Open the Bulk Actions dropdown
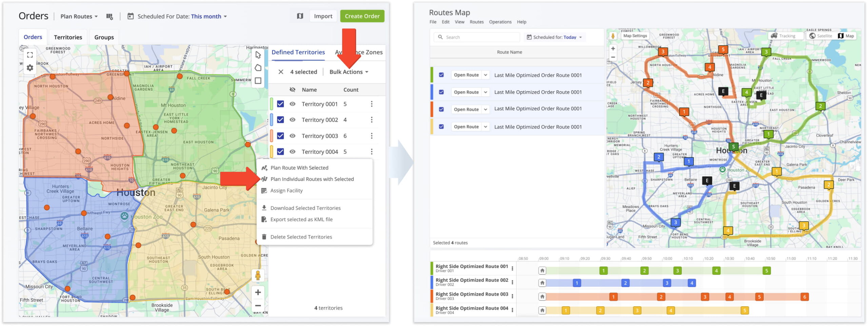The width and height of the screenshot is (868, 326). pos(349,72)
